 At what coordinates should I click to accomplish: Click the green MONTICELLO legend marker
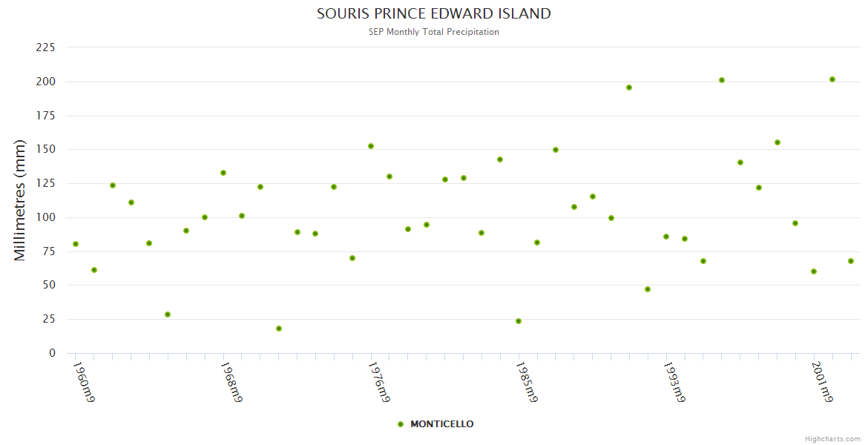[x=401, y=424]
